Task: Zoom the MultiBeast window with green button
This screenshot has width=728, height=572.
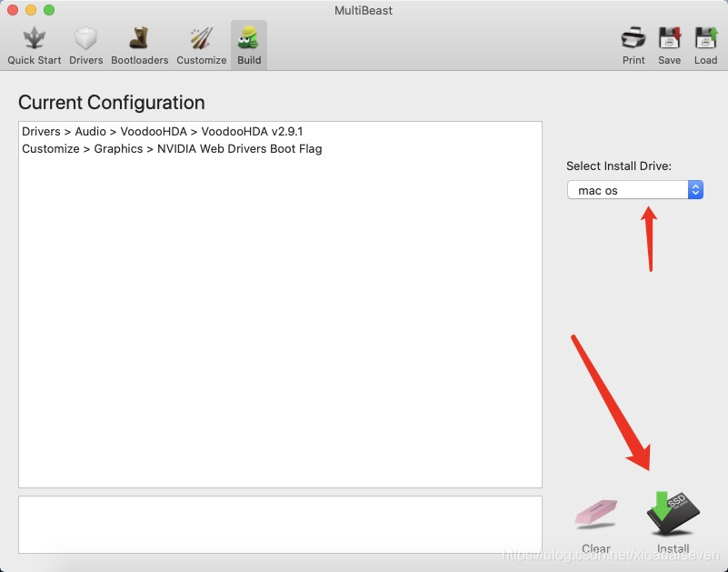Action: coord(49,10)
